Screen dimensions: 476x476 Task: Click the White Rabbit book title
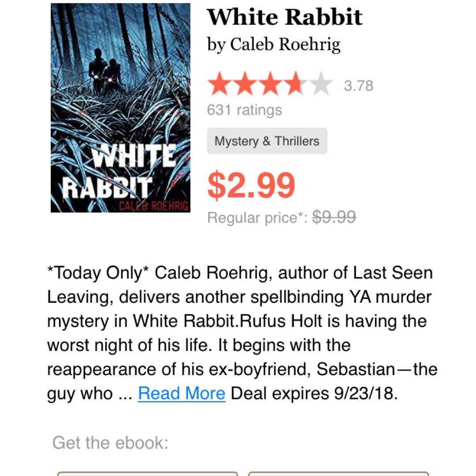coord(284,18)
